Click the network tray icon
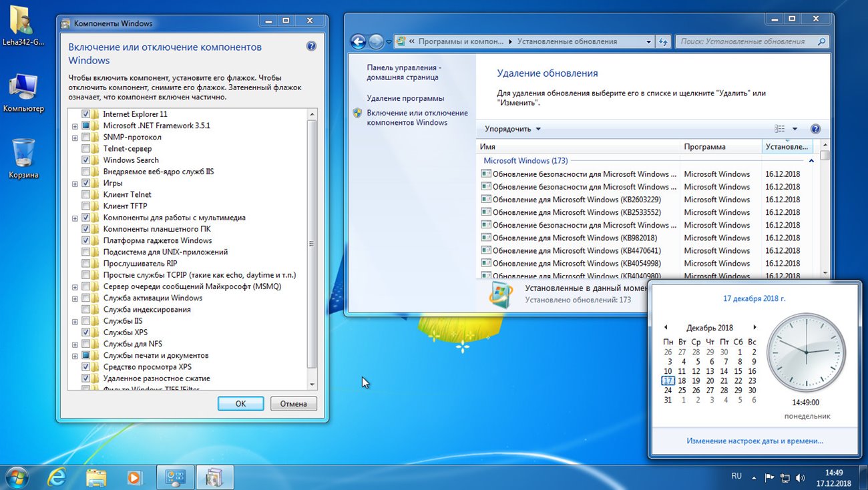868x490 pixels. 785,478
